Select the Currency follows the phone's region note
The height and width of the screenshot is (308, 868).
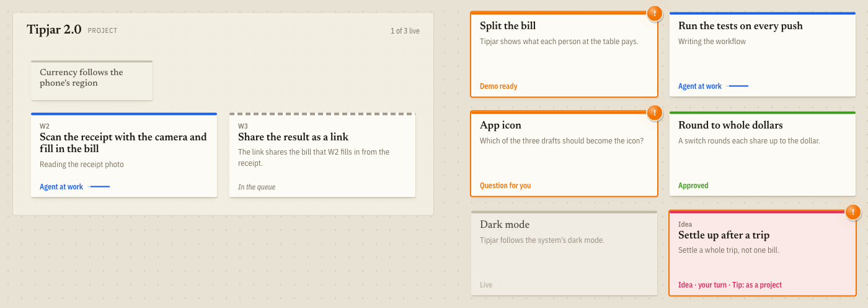click(92, 81)
